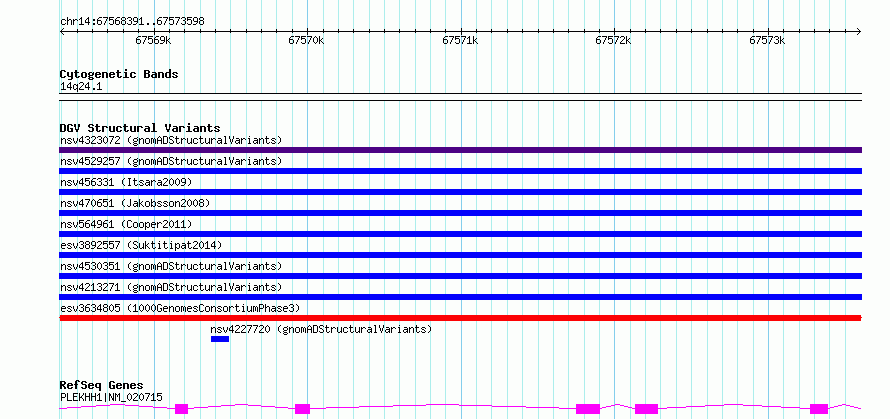
Task: Open variant label esv3634805 (1000GenomesConsortiumPhase3)
Action: (x=180, y=308)
